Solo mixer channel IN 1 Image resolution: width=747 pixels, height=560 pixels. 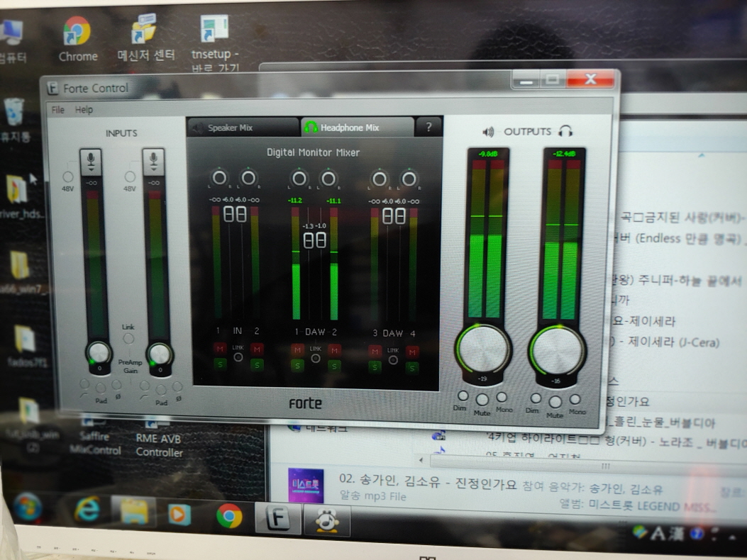pos(220,364)
